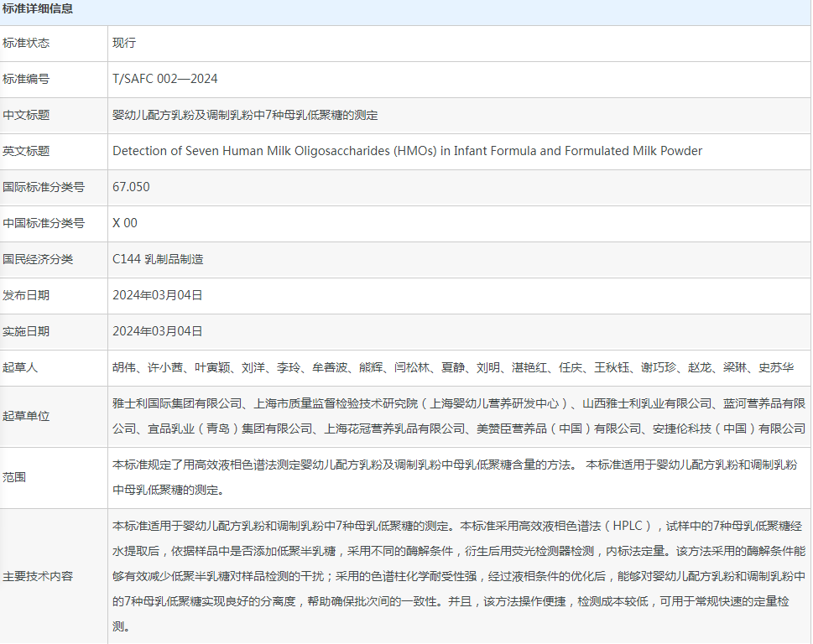The width and height of the screenshot is (813, 644).
Task: Select the 现行 status value
Action: 124,43
